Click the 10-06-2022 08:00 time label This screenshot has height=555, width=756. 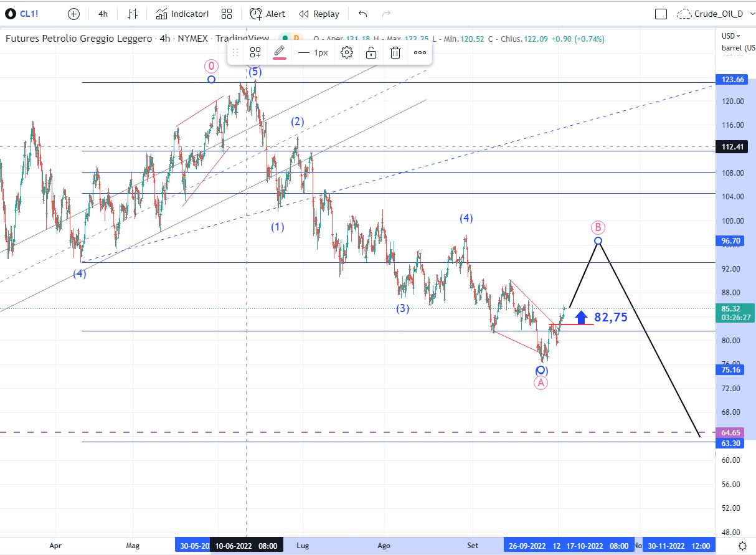coord(246,546)
